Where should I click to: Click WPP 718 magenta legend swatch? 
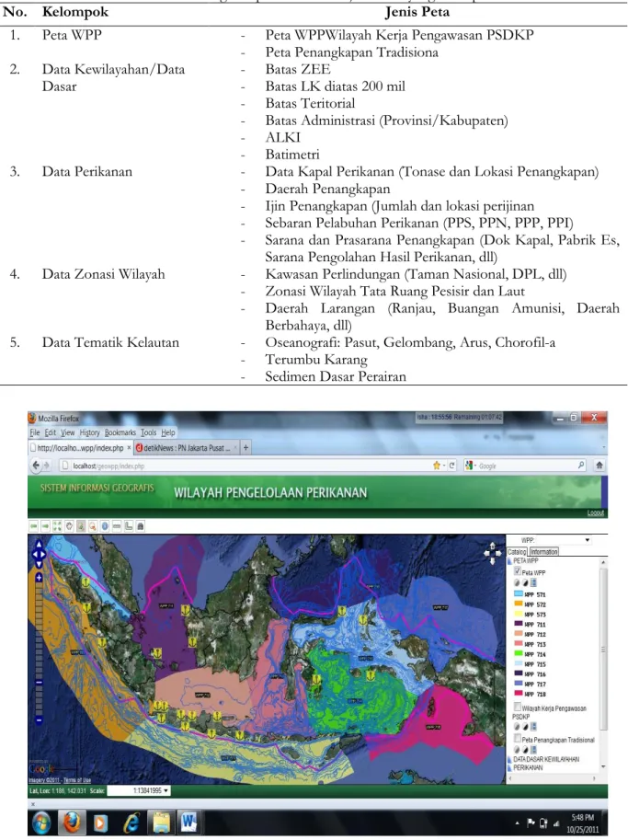(x=518, y=694)
